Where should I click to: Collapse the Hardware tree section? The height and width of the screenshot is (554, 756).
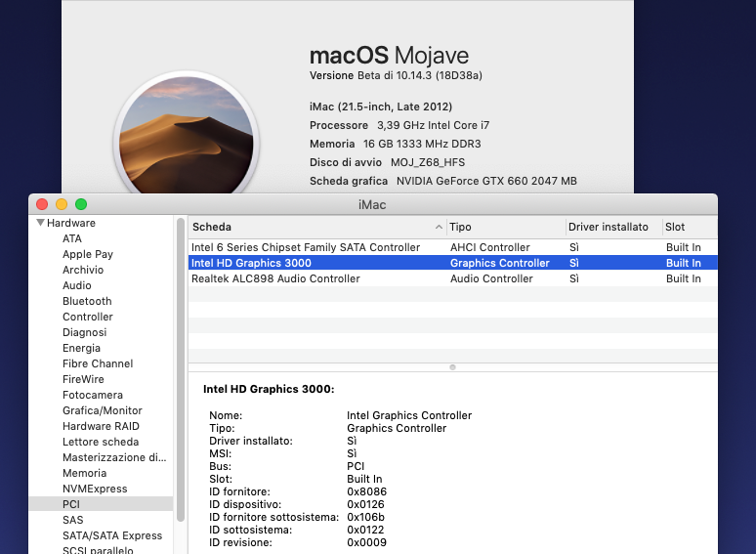point(40,223)
